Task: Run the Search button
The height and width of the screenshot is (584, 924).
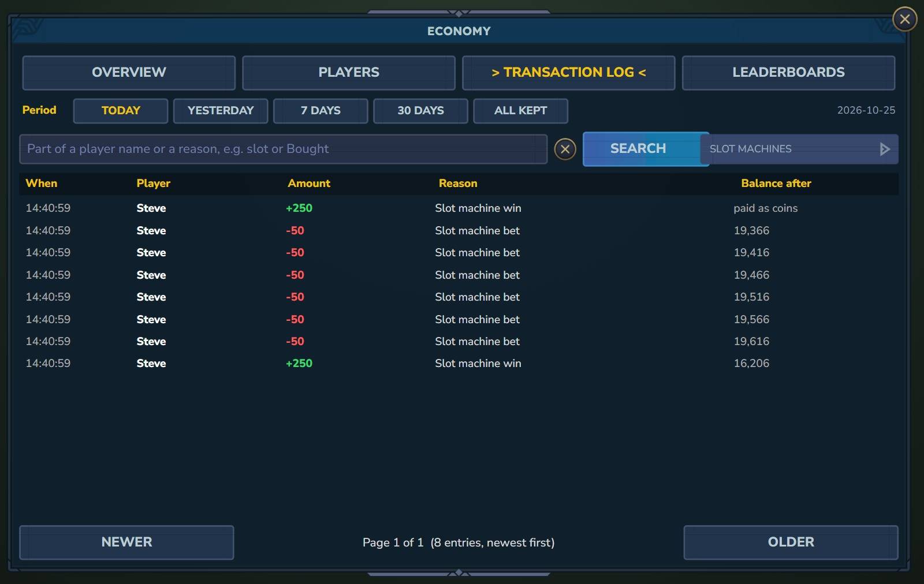Action: (641, 149)
